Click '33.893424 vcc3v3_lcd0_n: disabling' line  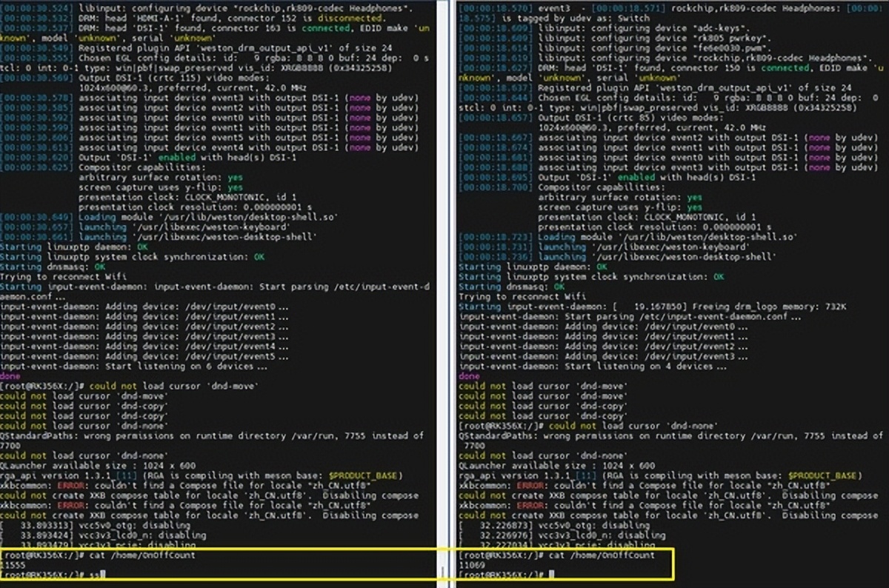click(x=103, y=536)
